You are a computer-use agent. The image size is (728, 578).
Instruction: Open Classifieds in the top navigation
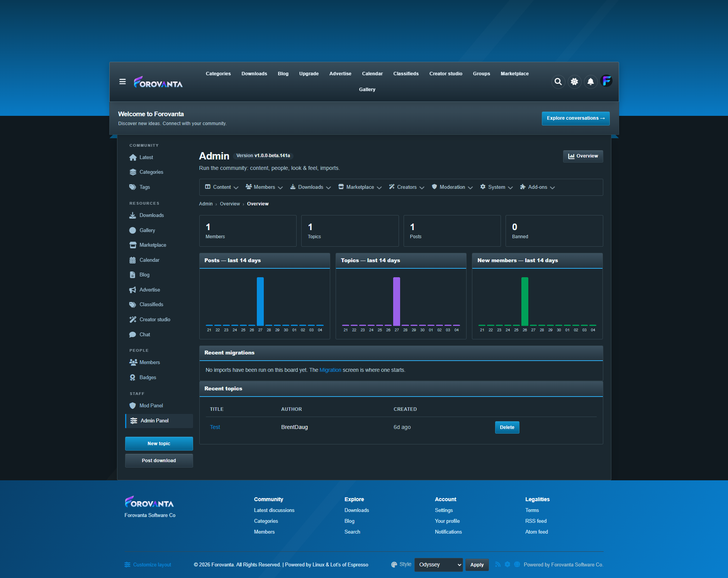(x=406, y=74)
